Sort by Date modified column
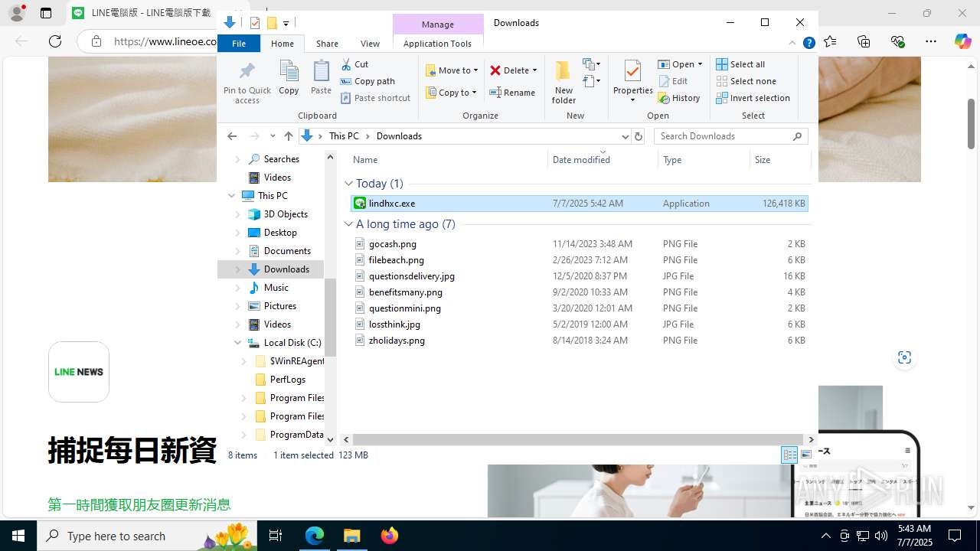Viewport: 980px width, 551px height. 603,160
